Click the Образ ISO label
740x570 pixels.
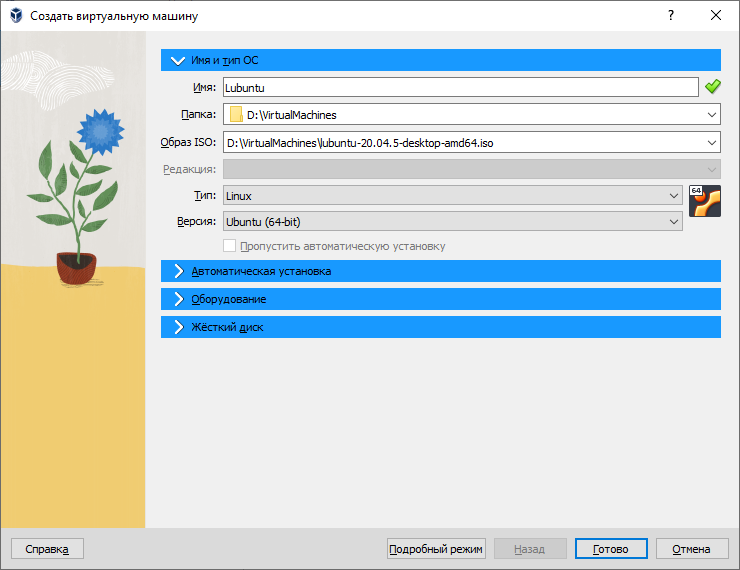pos(188,142)
